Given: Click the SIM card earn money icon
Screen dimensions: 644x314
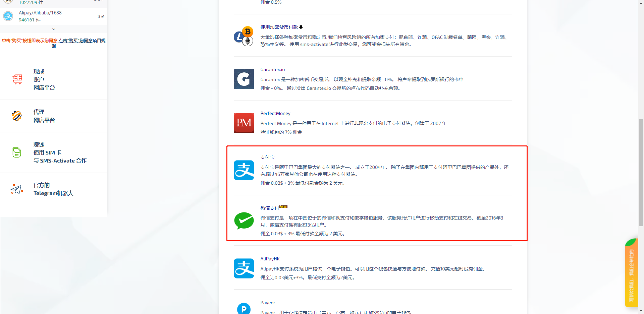Looking at the screenshot, I should (17, 152).
